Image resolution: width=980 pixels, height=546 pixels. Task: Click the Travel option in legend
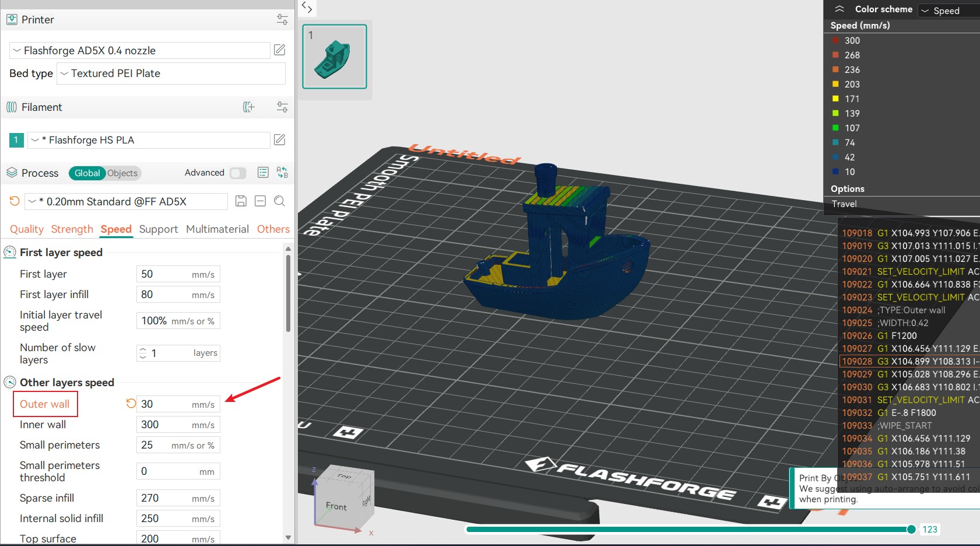point(844,204)
